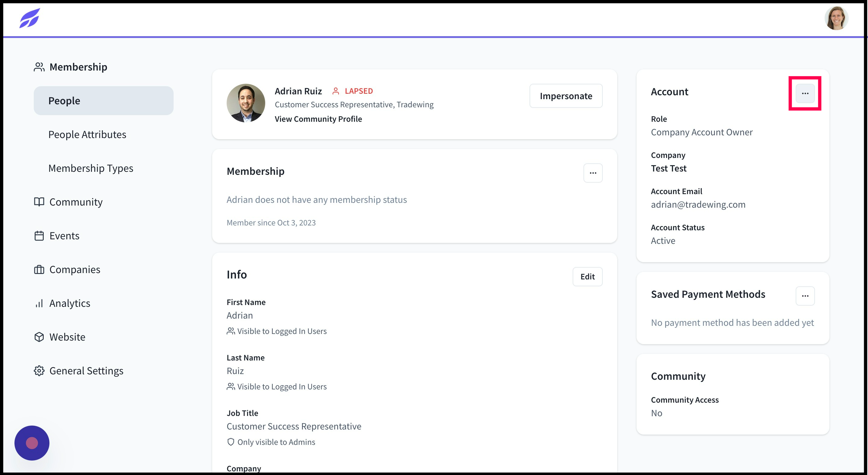Click the Last Name visibility users icon
Image resolution: width=868 pixels, height=475 pixels.
pyautogui.click(x=231, y=386)
